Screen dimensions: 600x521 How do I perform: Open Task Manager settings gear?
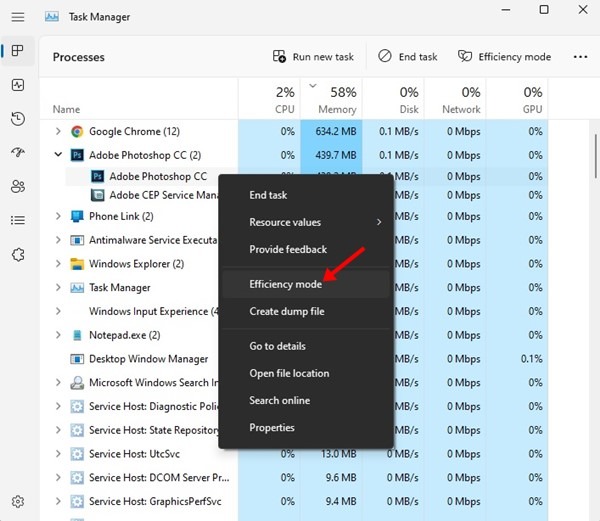click(x=17, y=501)
